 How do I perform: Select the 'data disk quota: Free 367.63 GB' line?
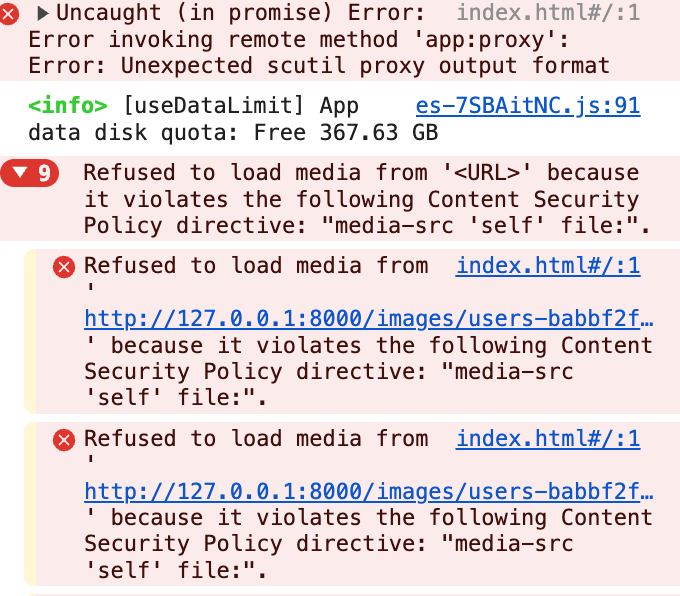[x=233, y=133]
